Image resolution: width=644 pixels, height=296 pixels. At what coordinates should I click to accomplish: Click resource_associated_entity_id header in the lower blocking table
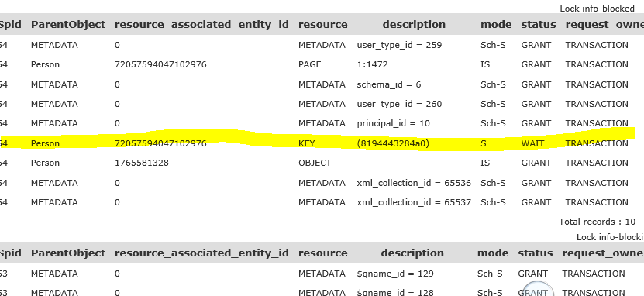(x=201, y=253)
